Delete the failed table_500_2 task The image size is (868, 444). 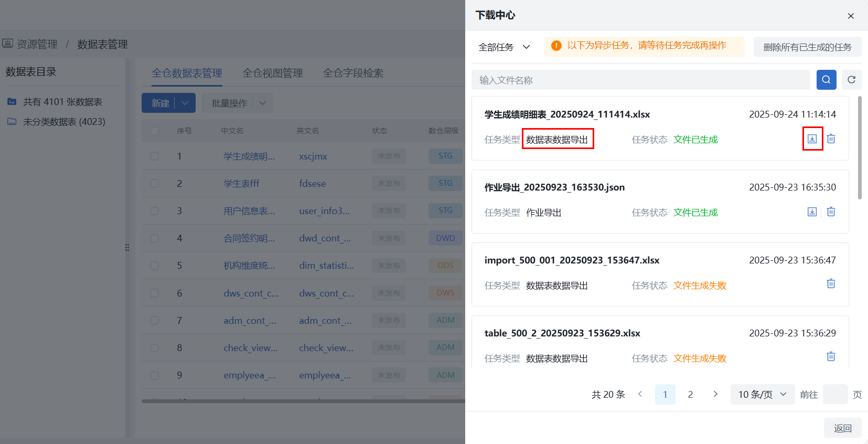tap(831, 357)
